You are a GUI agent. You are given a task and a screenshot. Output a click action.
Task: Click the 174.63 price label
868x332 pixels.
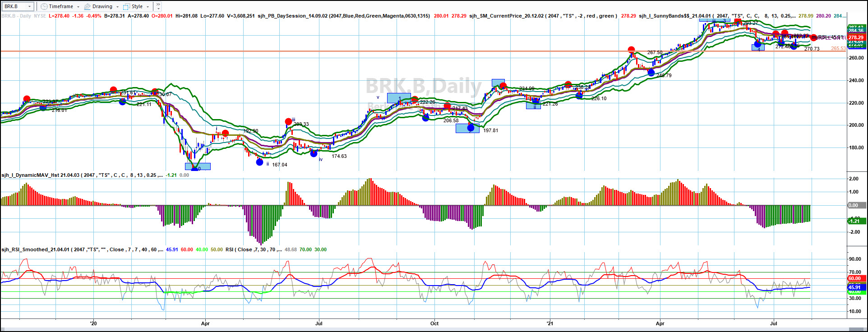coord(339,156)
